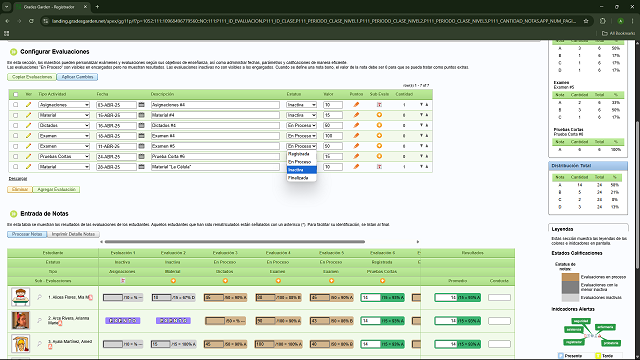640x360 pixels.
Task: Open Tipo Actividad dropdown for Dictados #4
Action: (x=64, y=125)
